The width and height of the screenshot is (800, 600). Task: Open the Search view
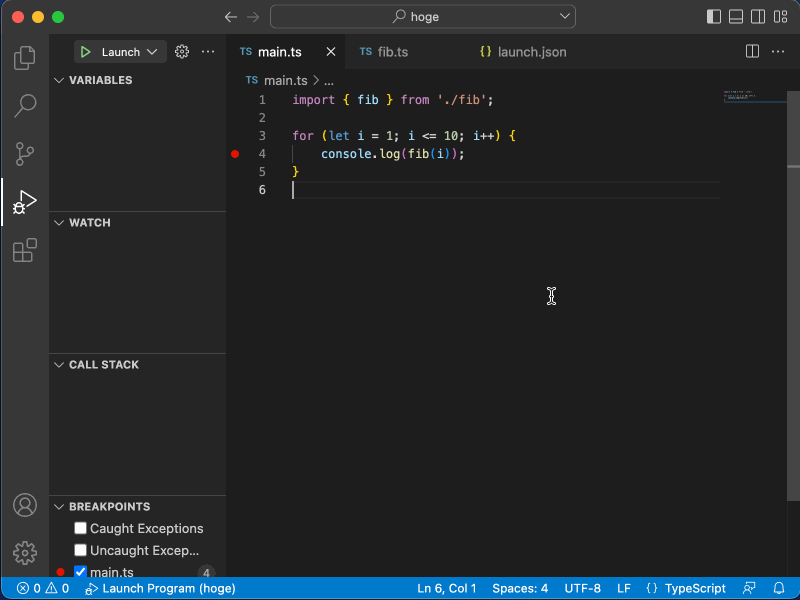[24, 105]
